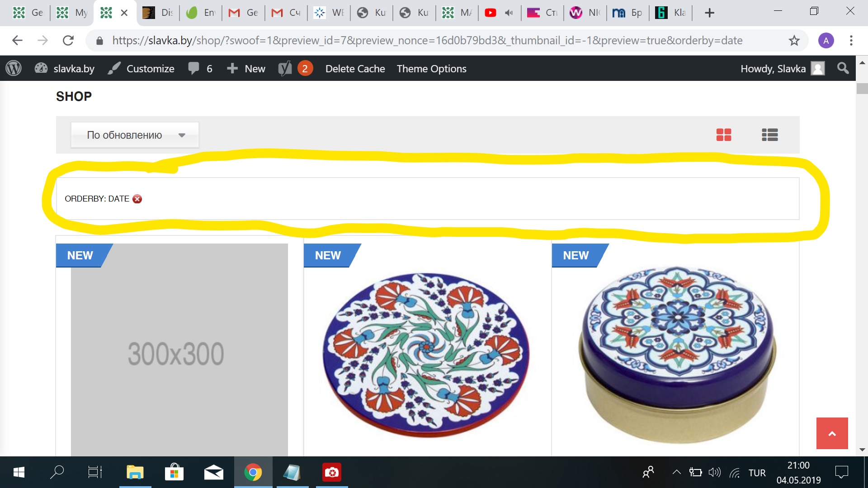The image size is (868, 488).
Task: Open a new browser tab
Action: (710, 13)
